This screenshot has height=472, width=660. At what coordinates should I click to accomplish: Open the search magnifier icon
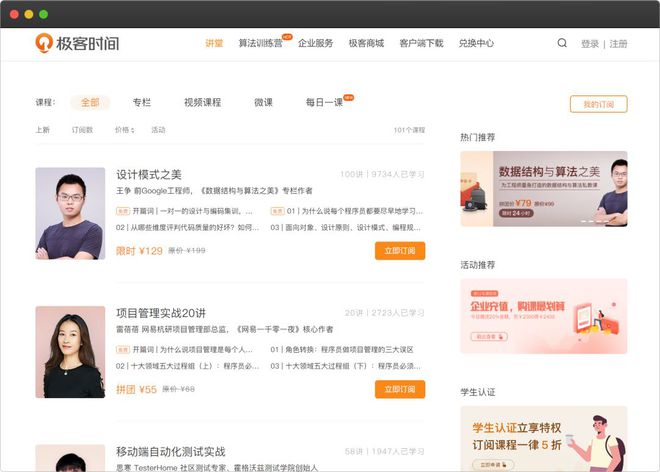[562, 43]
